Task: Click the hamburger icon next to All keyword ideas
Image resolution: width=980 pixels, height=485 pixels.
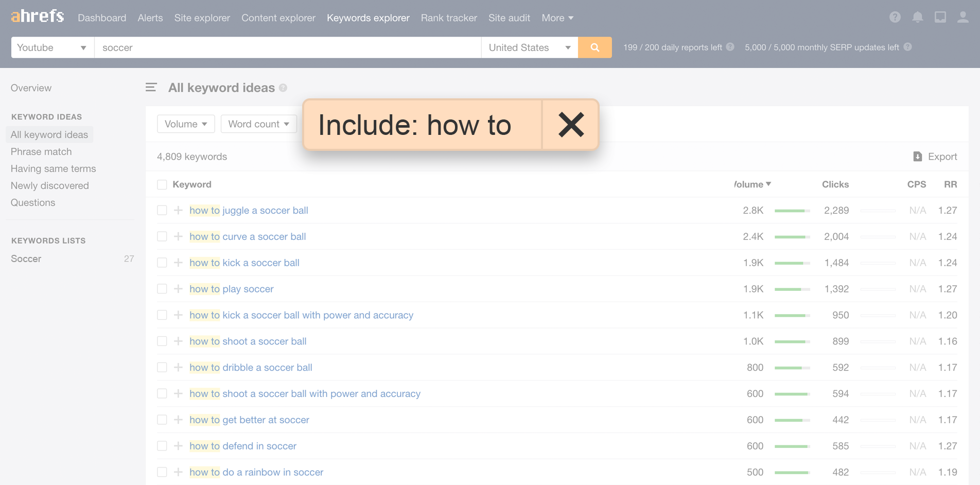Action: [x=151, y=88]
